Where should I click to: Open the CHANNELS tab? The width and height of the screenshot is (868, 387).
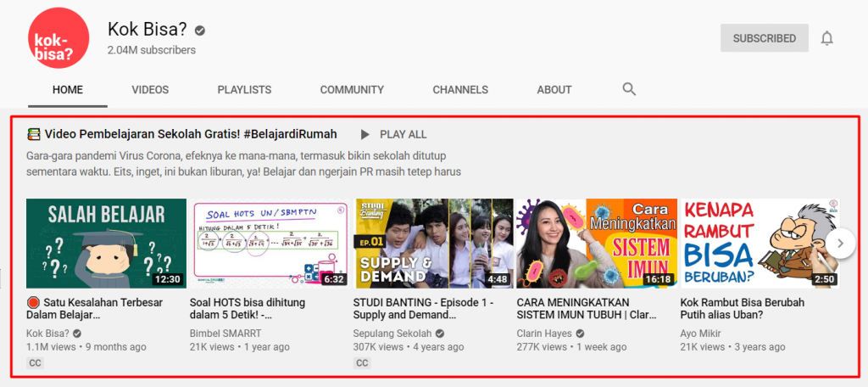pos(460,90)
